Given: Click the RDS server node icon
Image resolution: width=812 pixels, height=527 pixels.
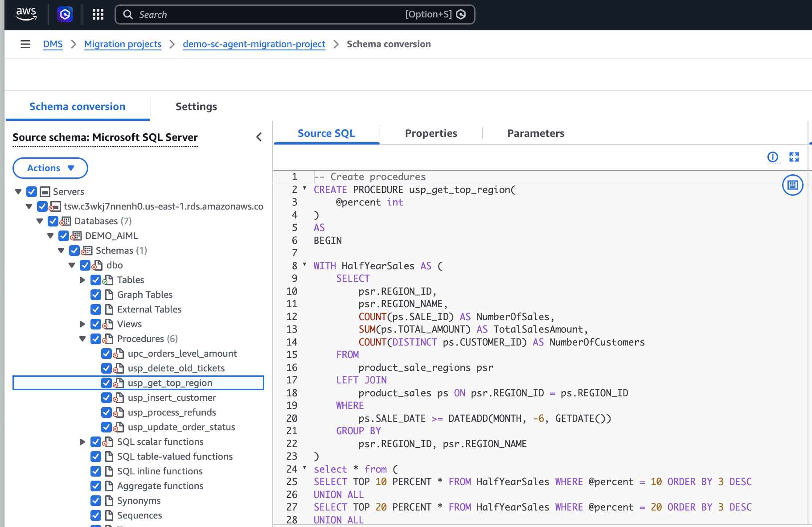Looking at the screenshot, I should click(55, 206).
